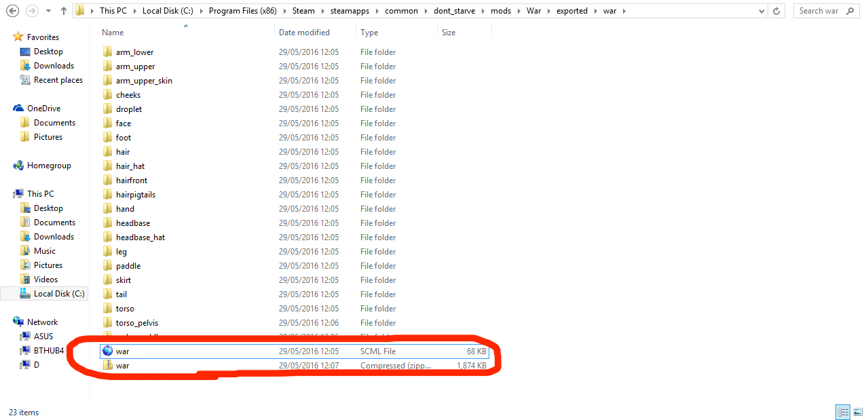Select 'exported' in the address path
Screen dimensions: 868x420
pos(571,11)
